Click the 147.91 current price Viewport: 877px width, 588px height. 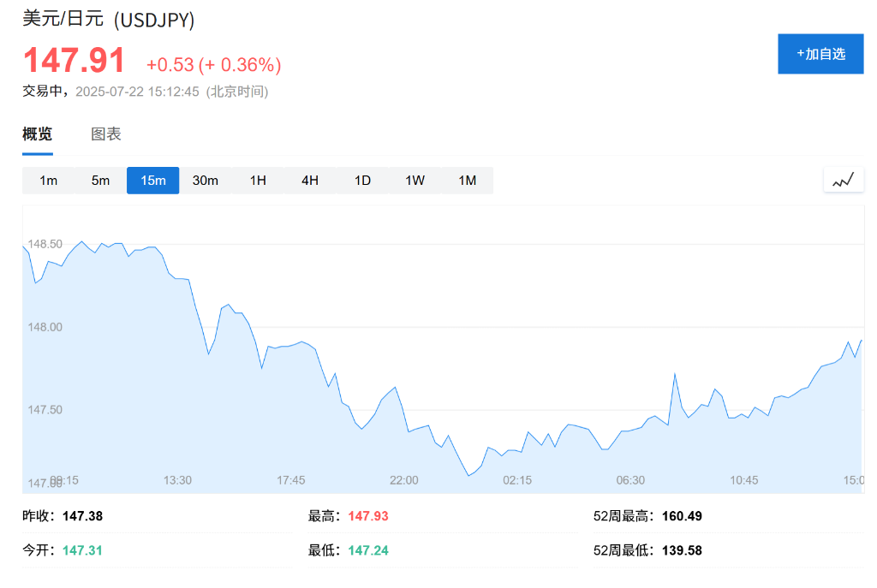click(75, 62)
